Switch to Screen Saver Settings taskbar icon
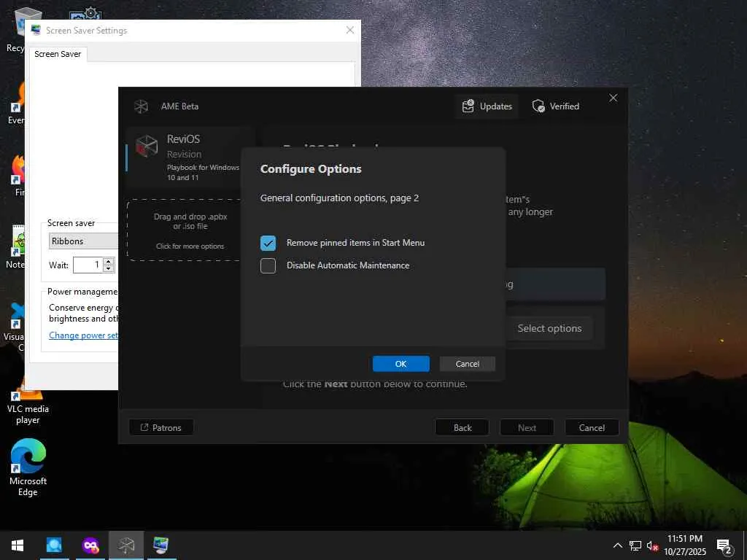 click(161, 545)
